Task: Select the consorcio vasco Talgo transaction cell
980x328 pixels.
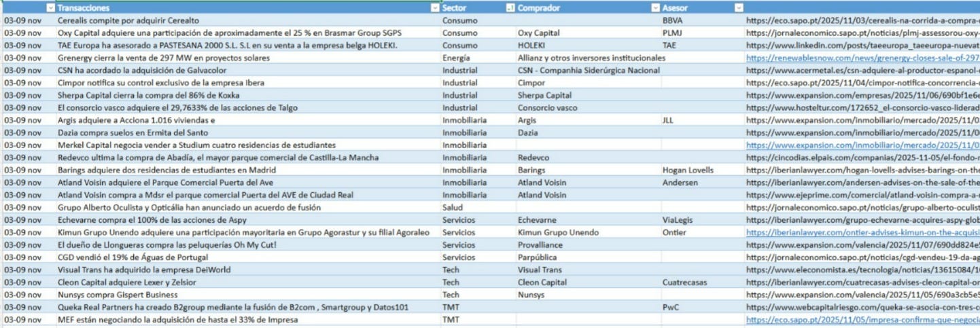Action: click(248, 107)
